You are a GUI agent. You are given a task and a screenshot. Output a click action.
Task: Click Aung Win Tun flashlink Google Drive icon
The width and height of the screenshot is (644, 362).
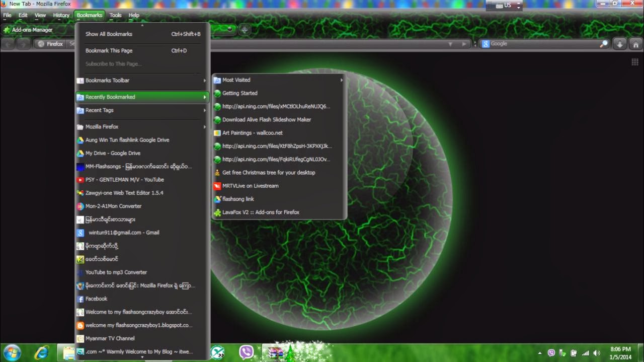pos(80,140)
